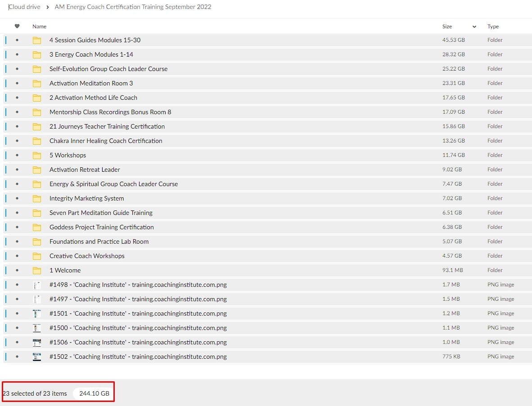The image size is (532, 406).
Task: Click the sort arrow next to Size
Action: (x=474, y=27)
